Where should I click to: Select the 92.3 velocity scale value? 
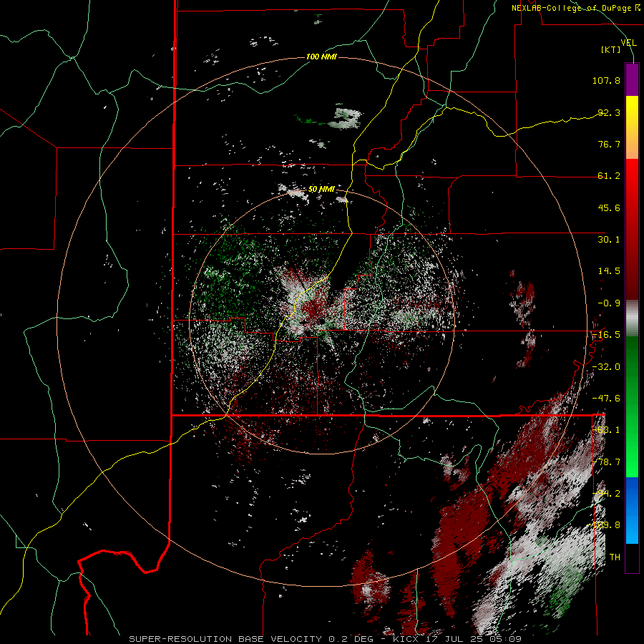[609, 112]
